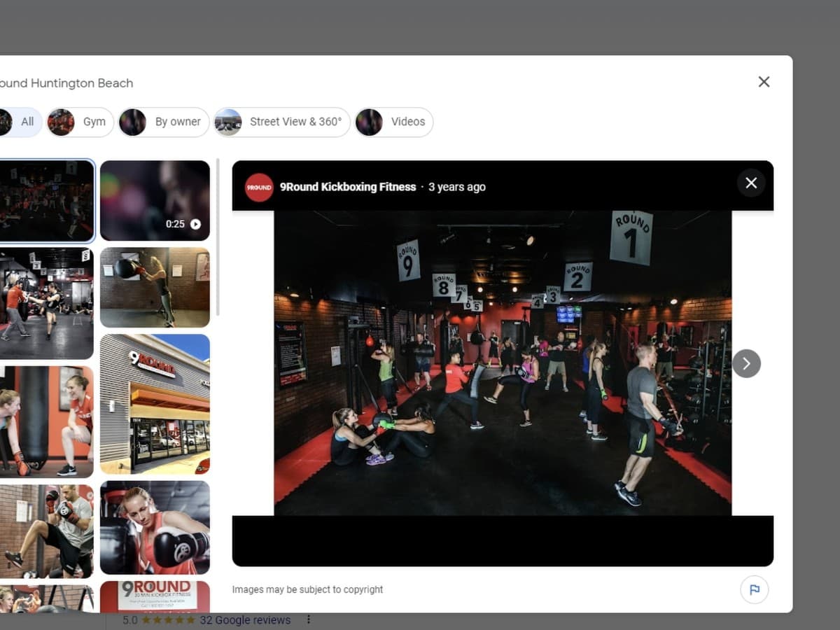Select the By owner filter

[x=164, y=122]
